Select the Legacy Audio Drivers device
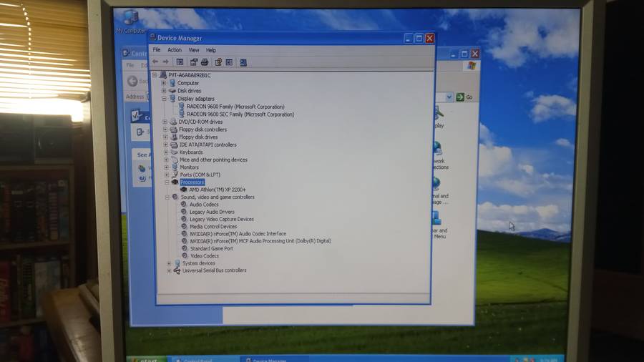Viewport: 644px width, 362px height. [x=212, y=212]
